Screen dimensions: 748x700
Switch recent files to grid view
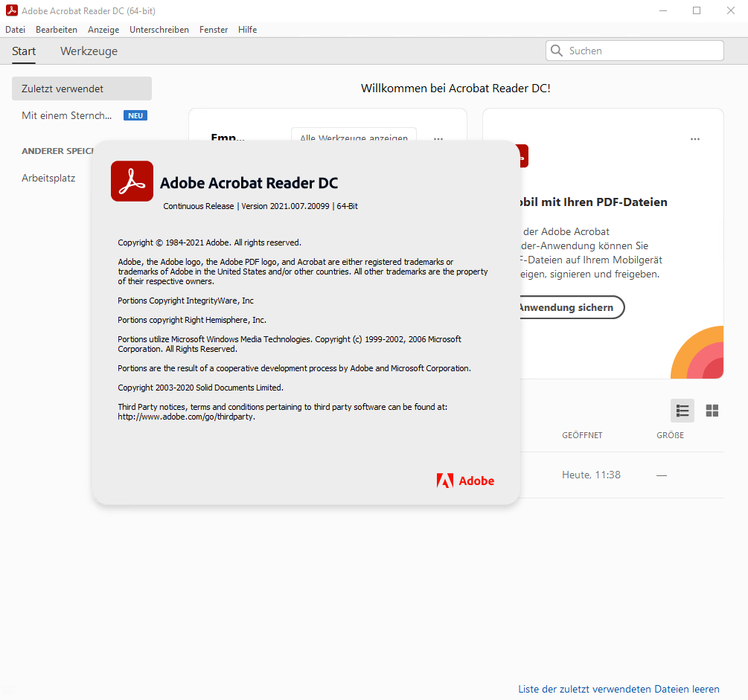712,411
